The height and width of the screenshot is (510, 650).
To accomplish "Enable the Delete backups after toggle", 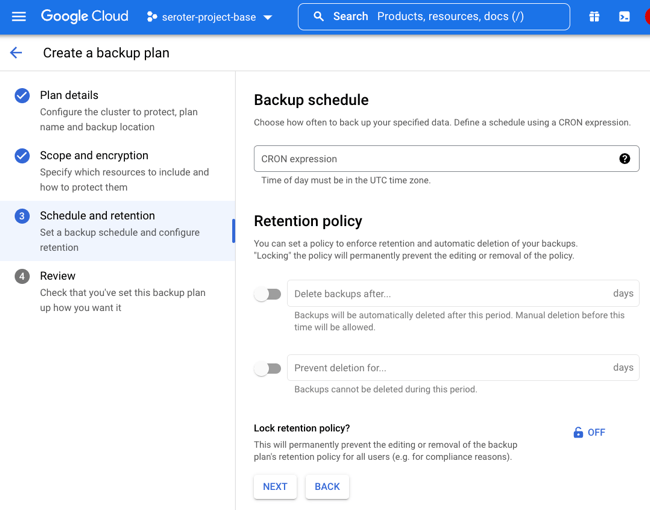I will [267, 294].
